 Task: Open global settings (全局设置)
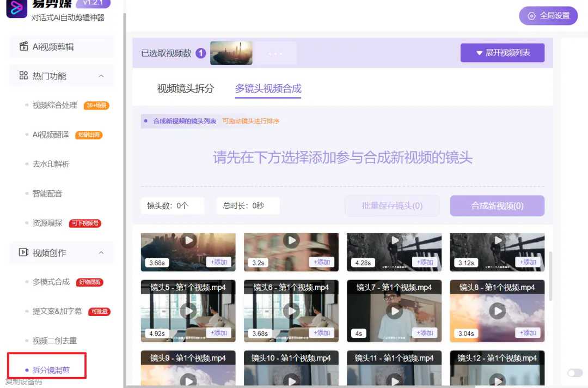click(x=548, y=16)
